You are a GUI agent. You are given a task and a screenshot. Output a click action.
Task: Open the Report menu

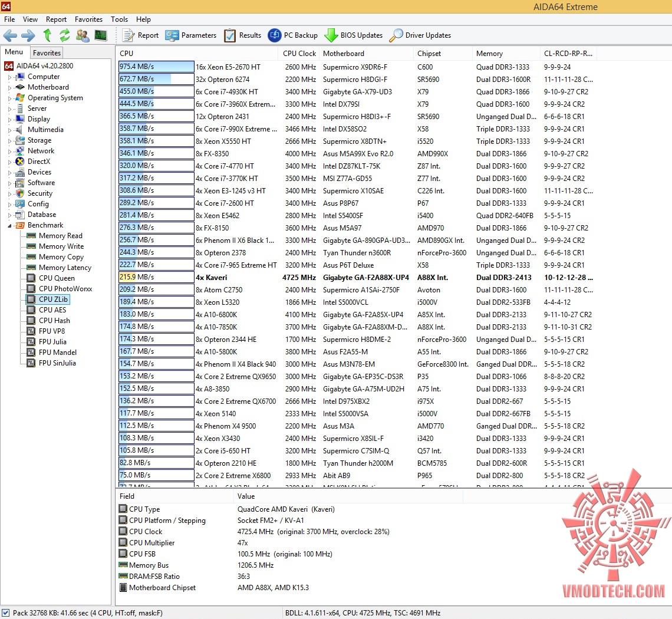coord(56,19)
